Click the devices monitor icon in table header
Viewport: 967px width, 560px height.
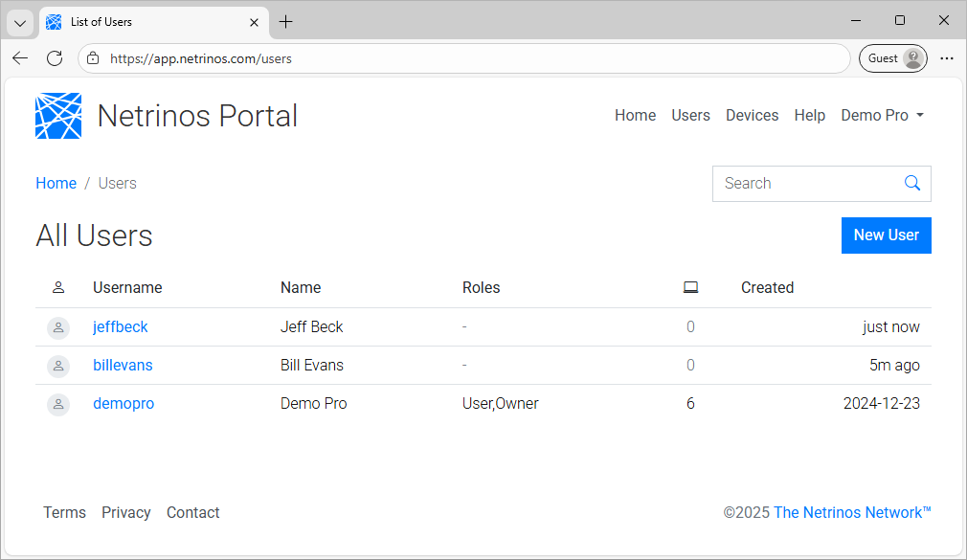click(x=690, y=286)
